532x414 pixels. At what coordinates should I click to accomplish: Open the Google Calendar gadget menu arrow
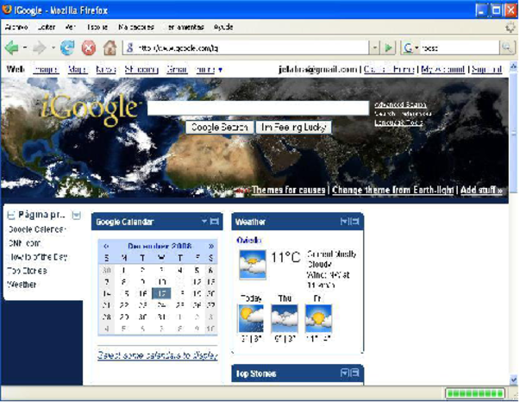point(204,222)
